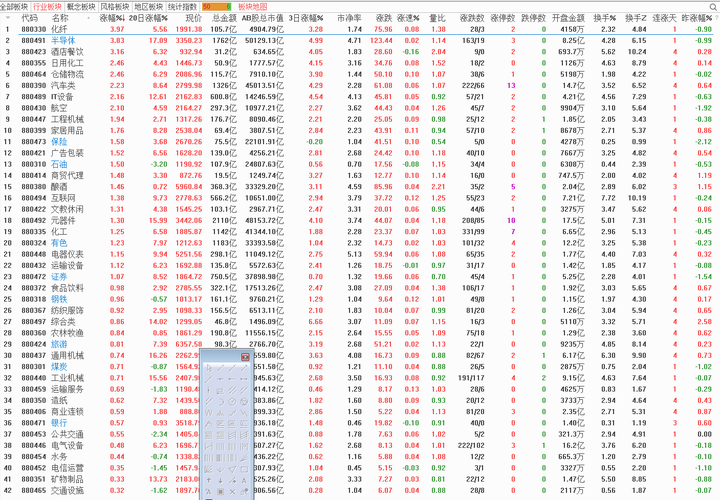The image size is (720, 500).
Task: Switch to the 全部板块 tab
Action: click(x=14, y=7)
